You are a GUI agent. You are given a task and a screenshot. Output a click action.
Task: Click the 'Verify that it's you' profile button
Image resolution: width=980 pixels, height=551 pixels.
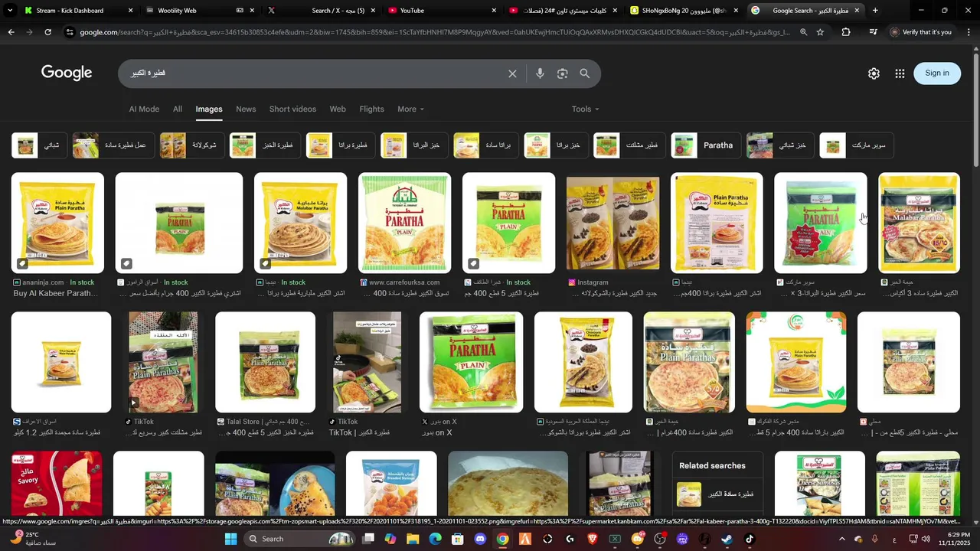click(923, 32)
